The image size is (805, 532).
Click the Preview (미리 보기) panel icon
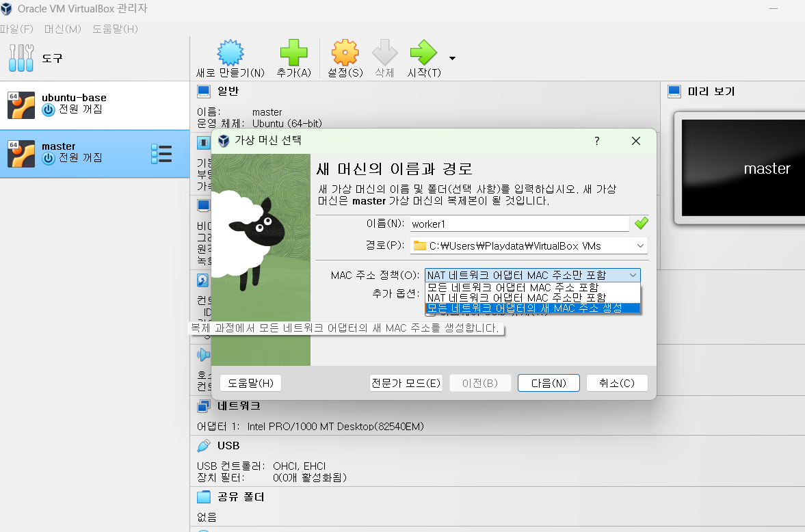(674, 92)
